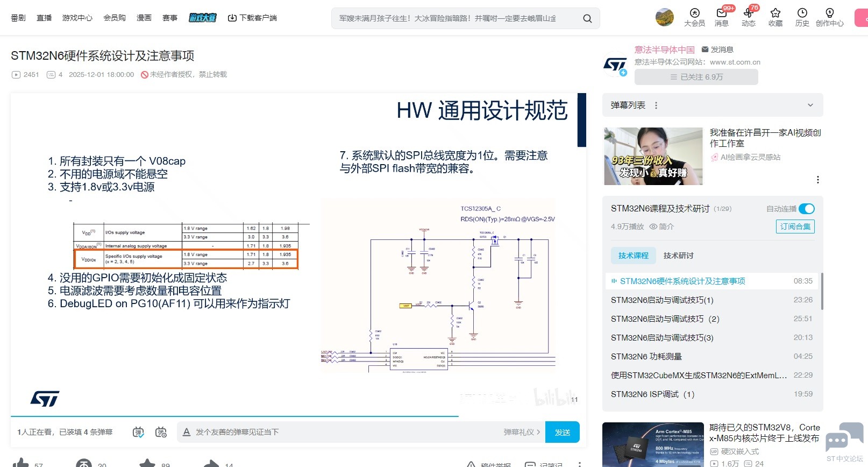Click the 订阅合集 subscribe button
868x467 pixels.
coord(795,227)
